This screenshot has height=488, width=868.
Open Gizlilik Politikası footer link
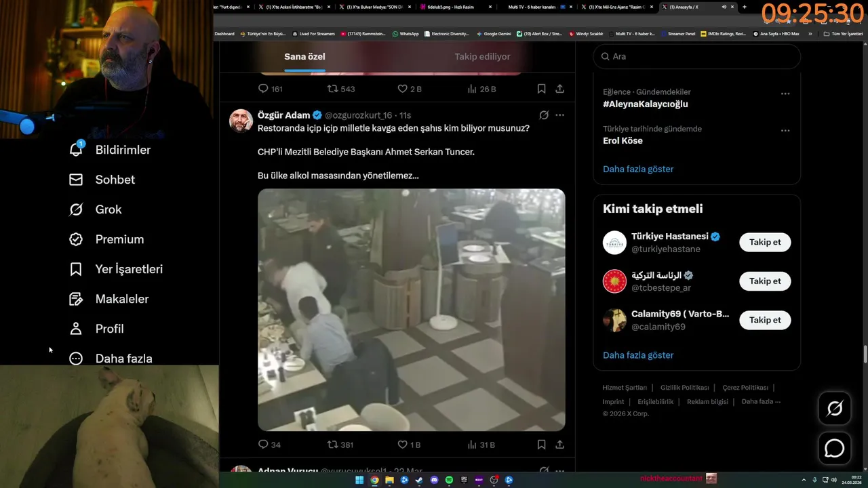[x=684, y=388]
